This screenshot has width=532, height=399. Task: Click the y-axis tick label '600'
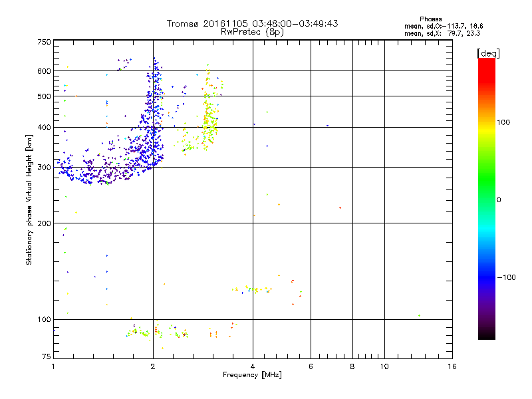pyautogui.click(x=44, y=71)
